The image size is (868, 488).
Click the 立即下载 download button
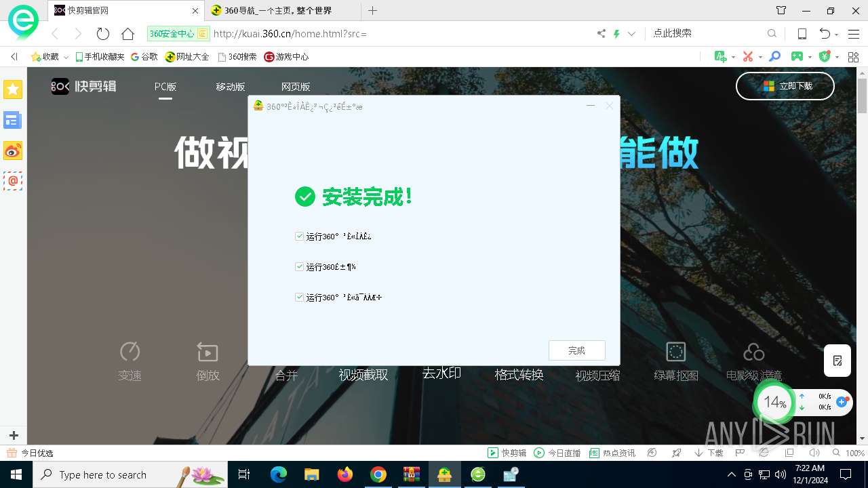[x=785, y=86]
